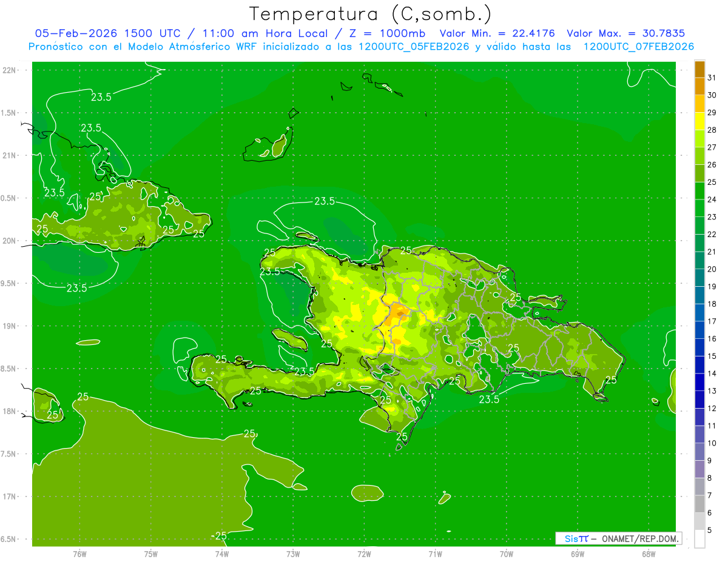Image resolution: width=728 pixels, height=562 pixels.
Task: Click the 22N latitude axis label
Action: click(x=9, y=70)
